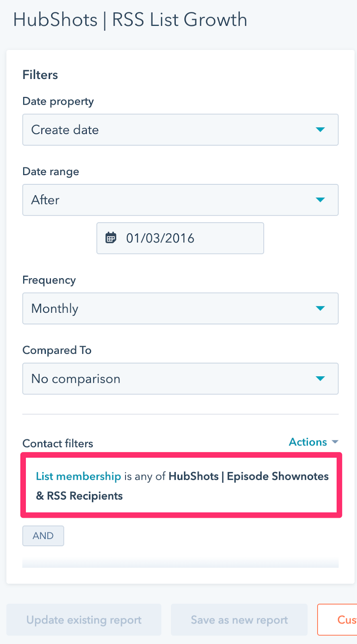Click the No comparison caret icon

(320, 378)
